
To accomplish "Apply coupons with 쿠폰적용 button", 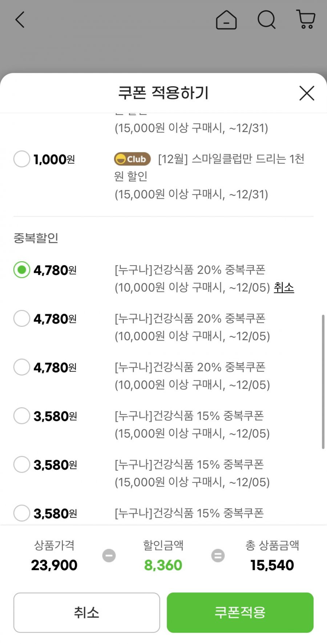I will pyautogui.click(x=240, y=613).
